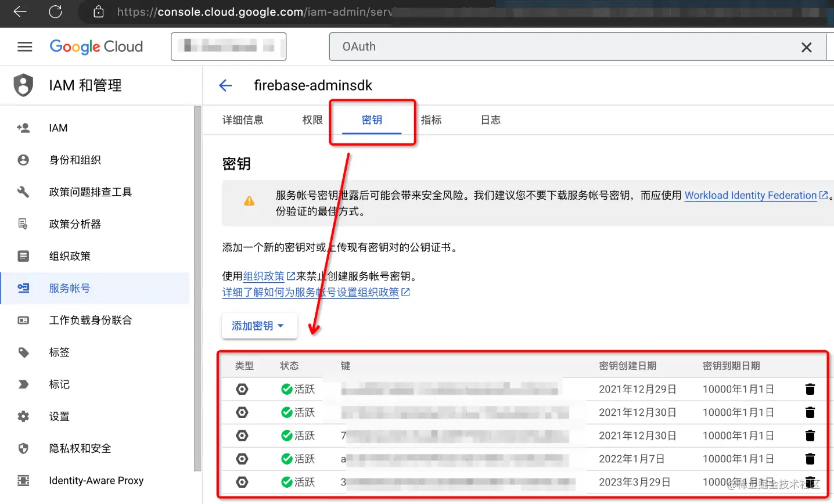Click the label icon for 标记
The height and width of the screenshot is (504, 834).
[x=23, y=384]
